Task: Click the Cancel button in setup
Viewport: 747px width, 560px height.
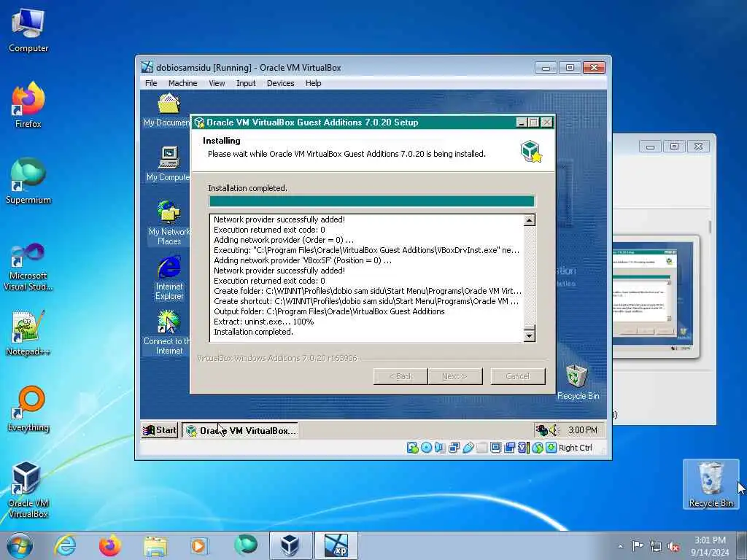Action: pyautogui.click(x=518, y=376)
